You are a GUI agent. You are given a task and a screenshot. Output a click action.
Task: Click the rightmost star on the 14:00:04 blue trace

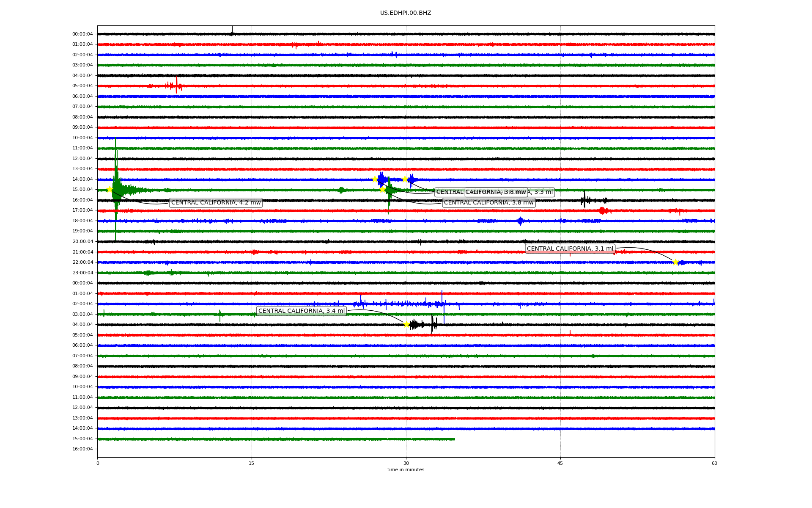tap(405, 179)
